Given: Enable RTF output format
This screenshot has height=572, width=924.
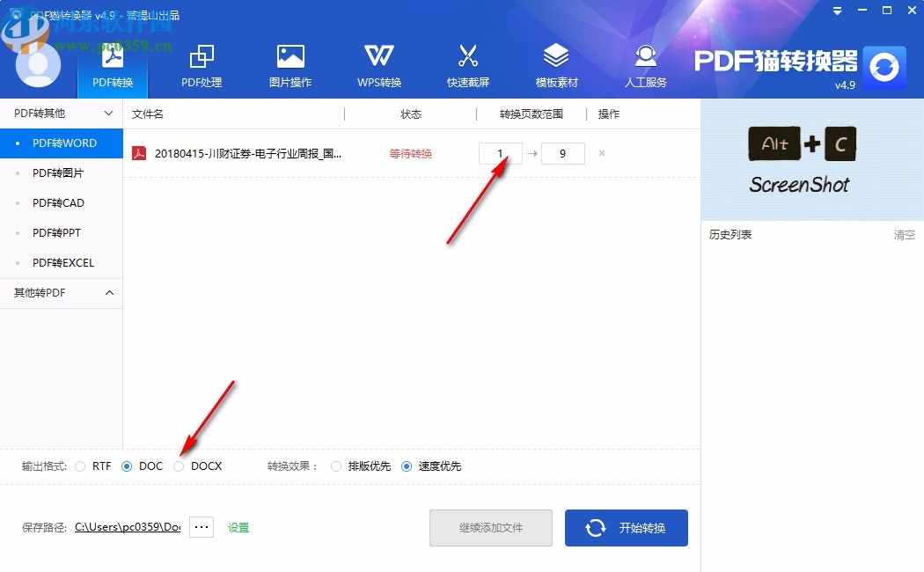Looking at the screenshot, I should [x=80, y=466].
